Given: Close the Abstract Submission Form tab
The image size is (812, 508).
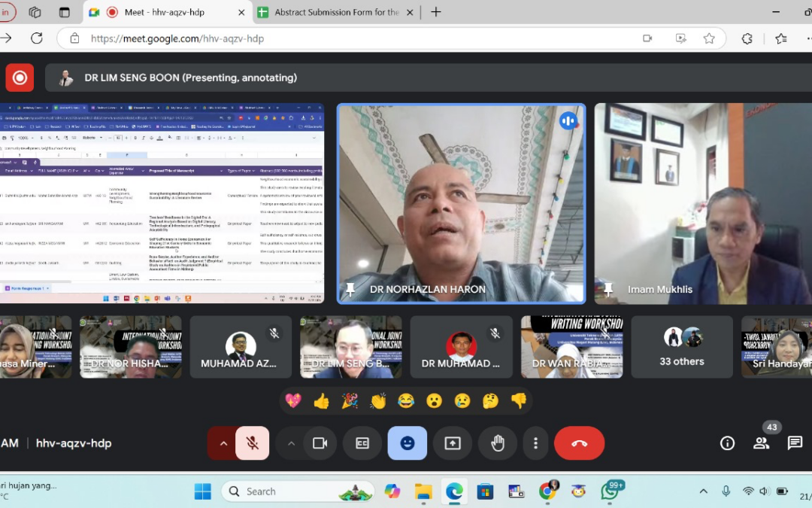Looking at the screenshot, I should click(x=410, y=13).
